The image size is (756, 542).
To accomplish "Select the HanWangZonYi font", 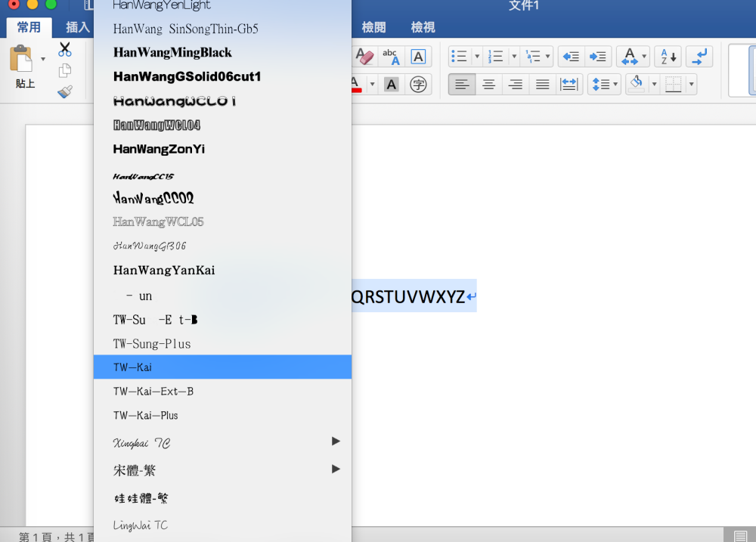I will pos(222,149).
